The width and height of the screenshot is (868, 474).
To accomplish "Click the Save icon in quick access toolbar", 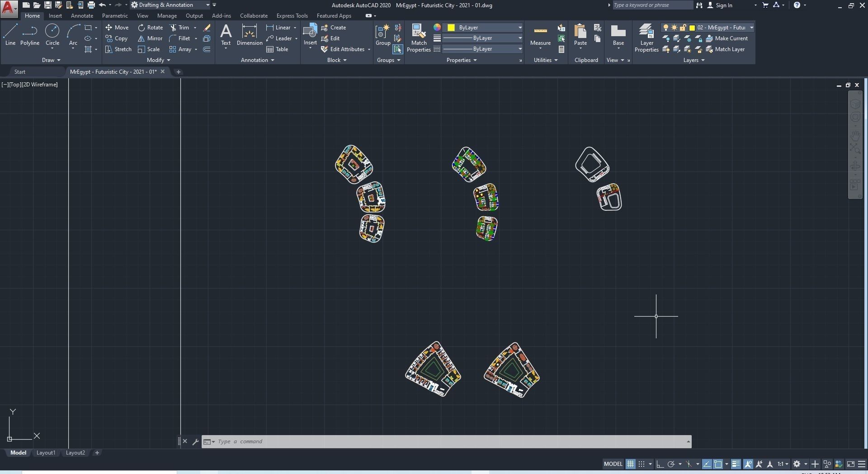I will [x=47, y=5].
